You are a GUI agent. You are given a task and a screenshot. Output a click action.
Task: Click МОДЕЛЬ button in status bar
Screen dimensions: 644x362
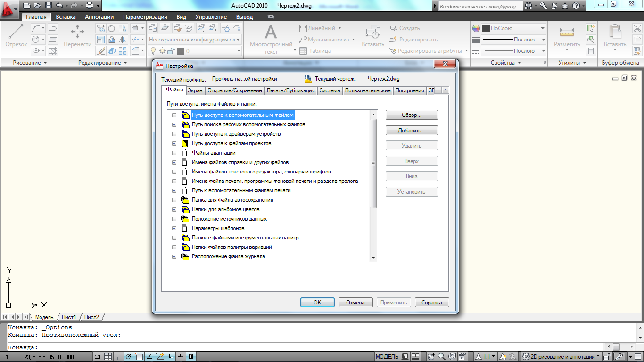pyautogui.click(x=387, y=357)
